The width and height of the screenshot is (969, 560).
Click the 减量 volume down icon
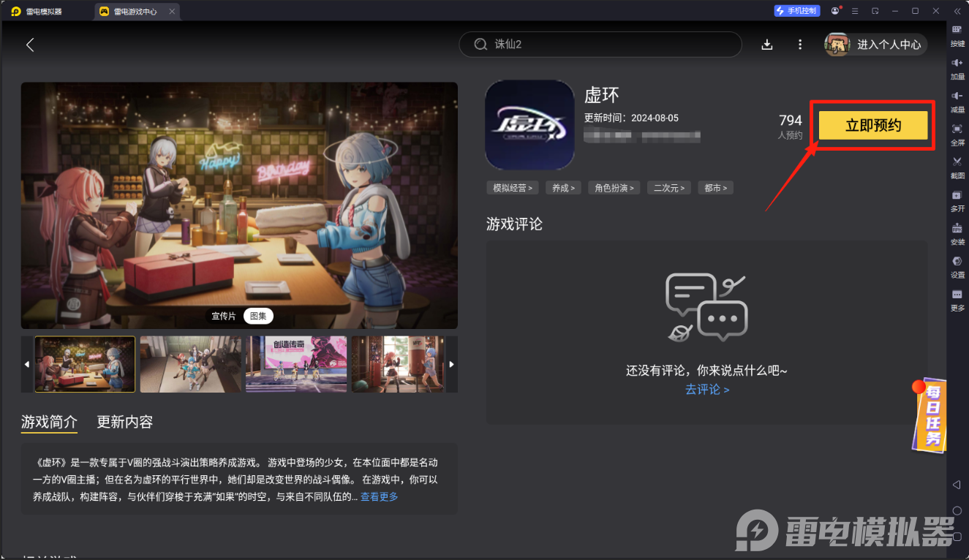tap(957, 102)
